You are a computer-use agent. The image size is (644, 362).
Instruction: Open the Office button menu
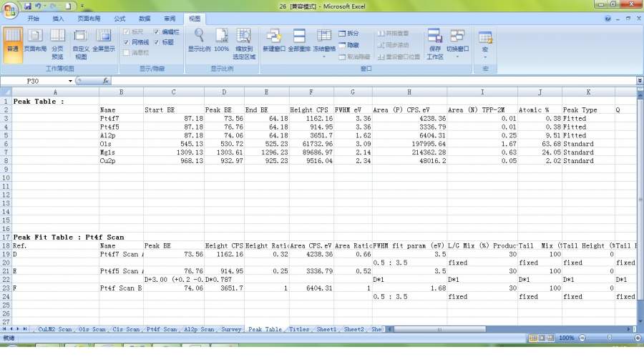click(x=10, y=10)
